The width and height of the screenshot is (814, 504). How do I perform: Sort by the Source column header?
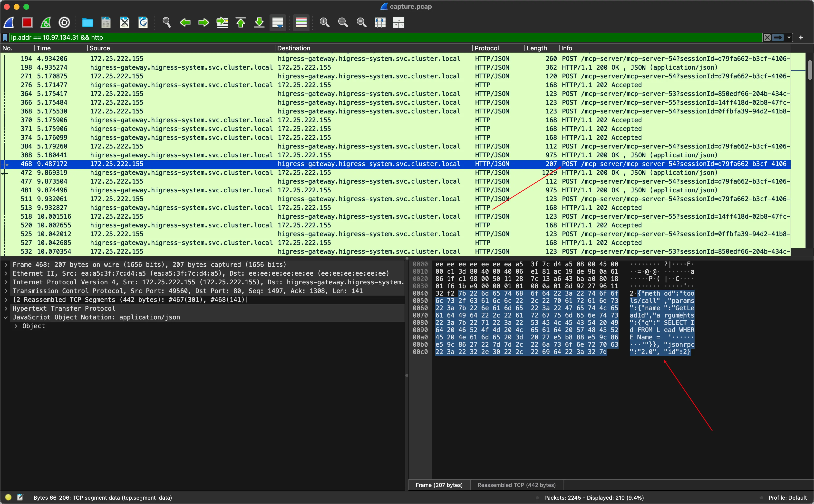(181, 48)
